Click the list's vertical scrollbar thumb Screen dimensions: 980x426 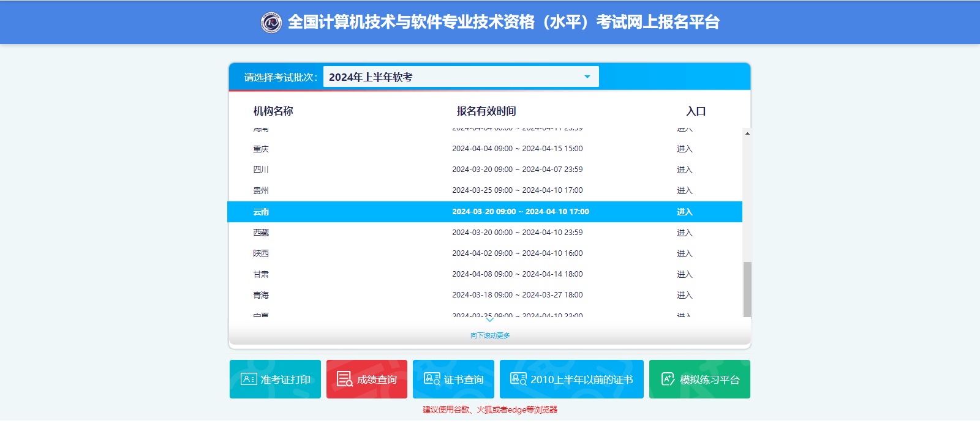point(747,289)
